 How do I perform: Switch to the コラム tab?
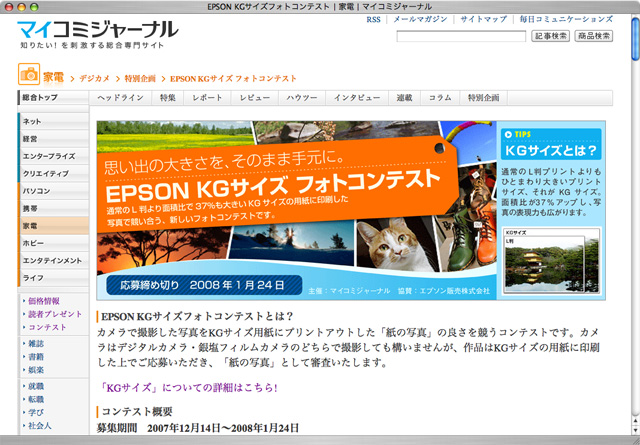(x=440, y=98)
